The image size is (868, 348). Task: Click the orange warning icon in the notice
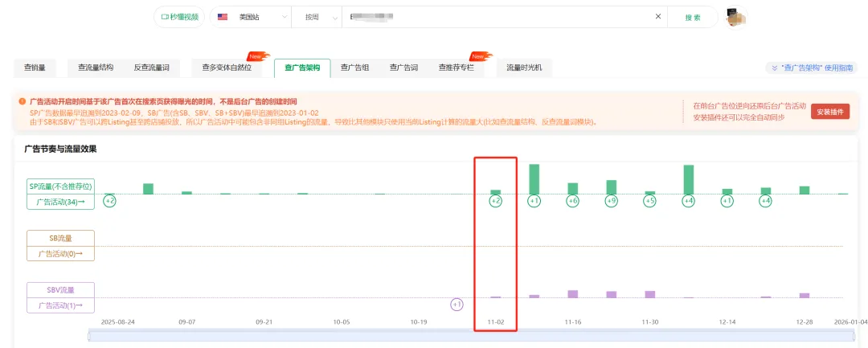pyautogui.click(x=23, y=102)
